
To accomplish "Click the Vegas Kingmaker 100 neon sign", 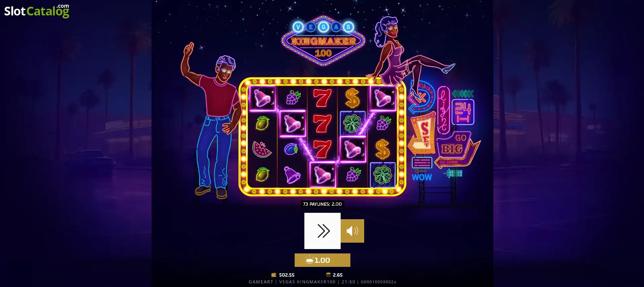I will click(x=323, y=41).
